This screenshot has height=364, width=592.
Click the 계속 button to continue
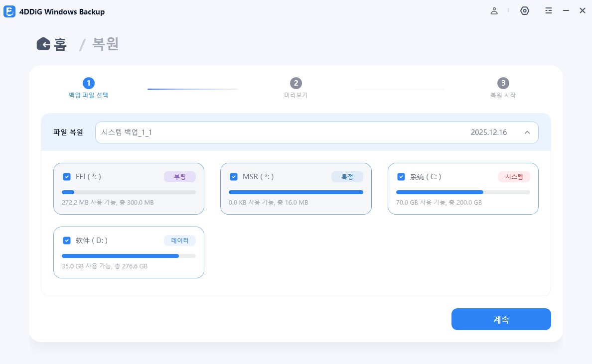click(501, 319)
